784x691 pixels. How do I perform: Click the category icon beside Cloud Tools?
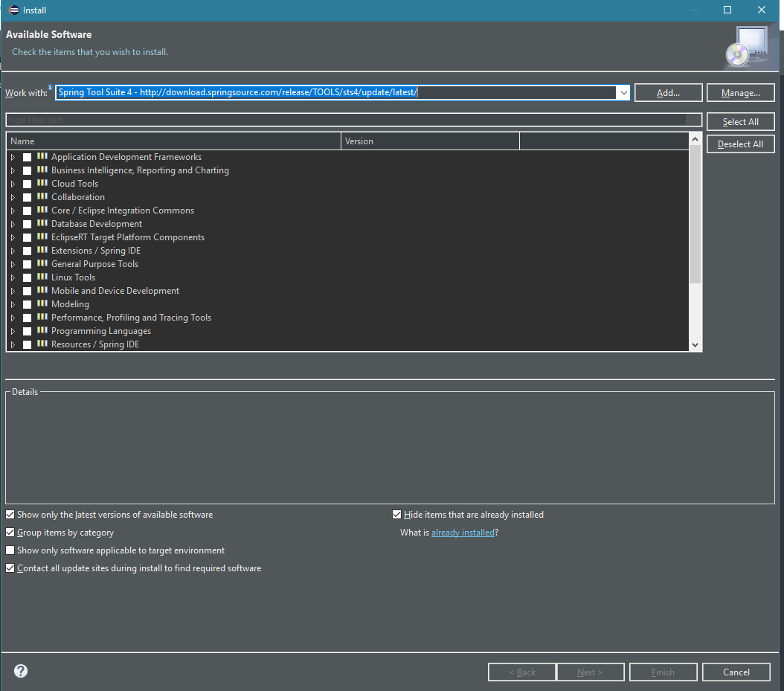[42, 183]
